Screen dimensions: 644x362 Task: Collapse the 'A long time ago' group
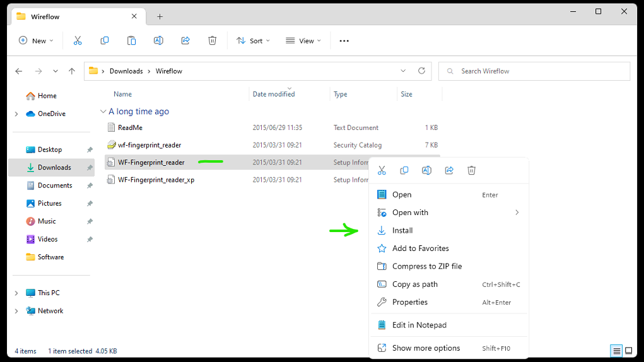(103, 111)
